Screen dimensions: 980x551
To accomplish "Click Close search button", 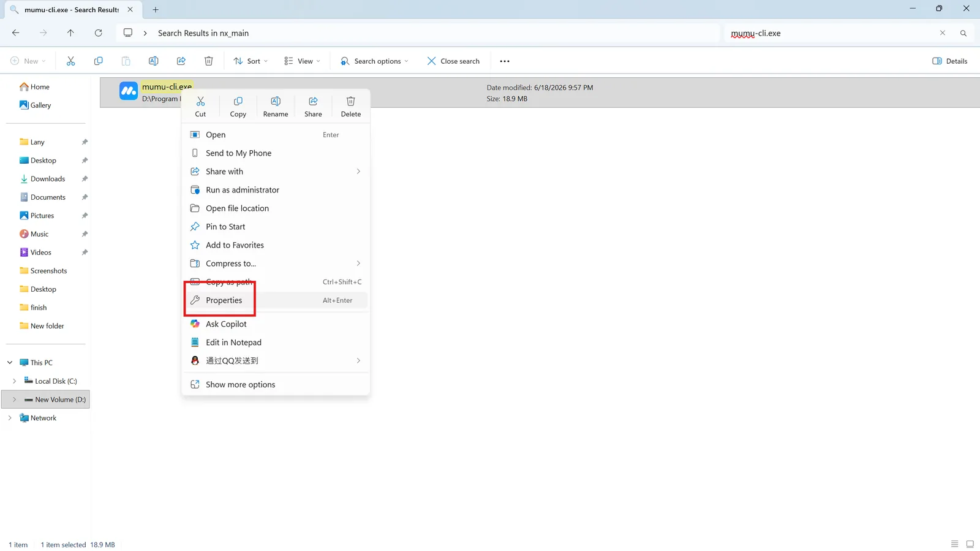I will pyautogui.click(x=453, y=61).
